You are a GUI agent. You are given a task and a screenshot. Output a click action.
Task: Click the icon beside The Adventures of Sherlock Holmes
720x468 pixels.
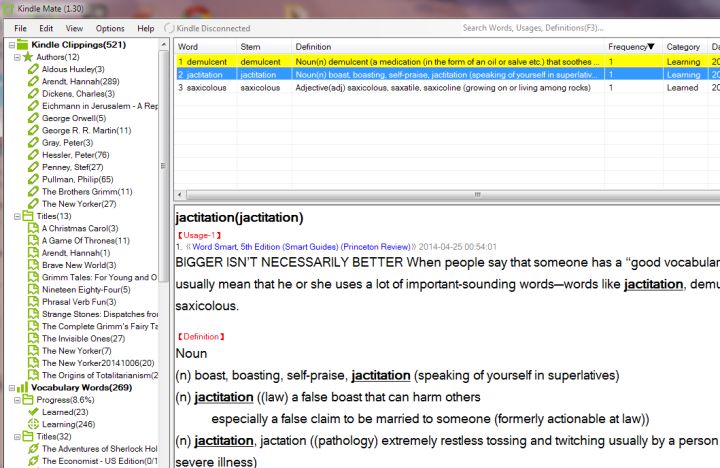click(x=33, y=449)
